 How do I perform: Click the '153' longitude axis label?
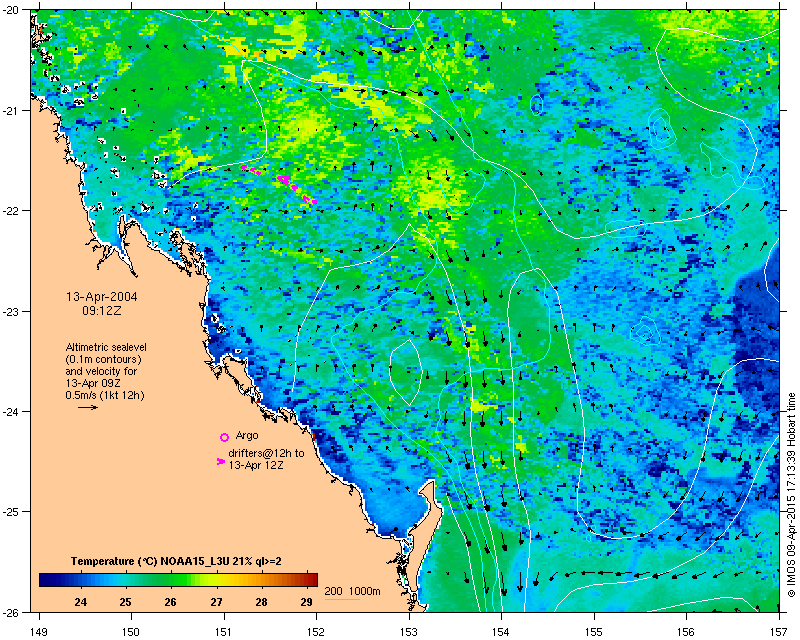click(409, 632)
